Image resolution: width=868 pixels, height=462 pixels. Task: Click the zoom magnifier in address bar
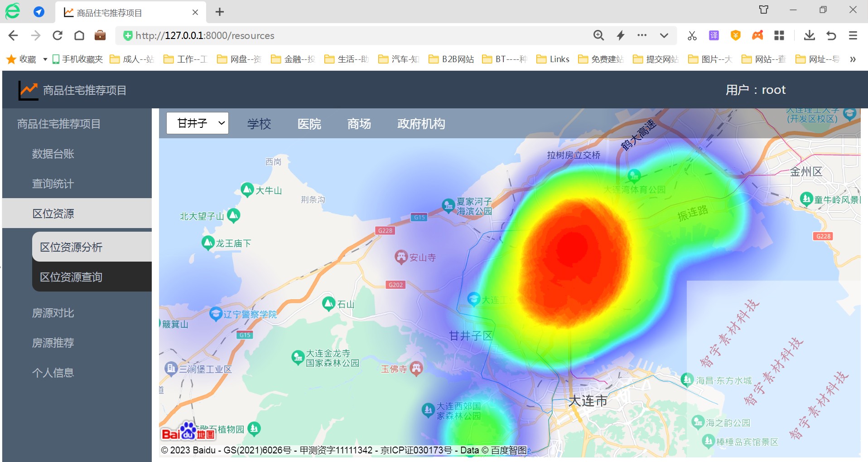pos(599,35)
